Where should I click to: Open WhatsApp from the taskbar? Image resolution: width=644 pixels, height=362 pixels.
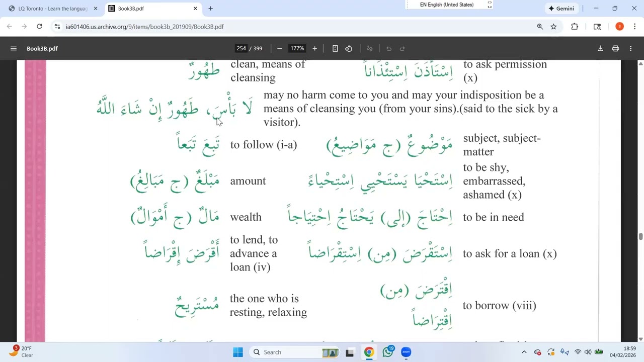pos(387,352)
